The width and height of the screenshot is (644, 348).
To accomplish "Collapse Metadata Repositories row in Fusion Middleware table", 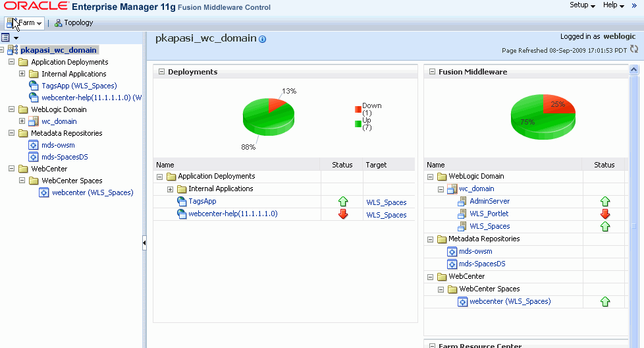I will coord(431,239).
